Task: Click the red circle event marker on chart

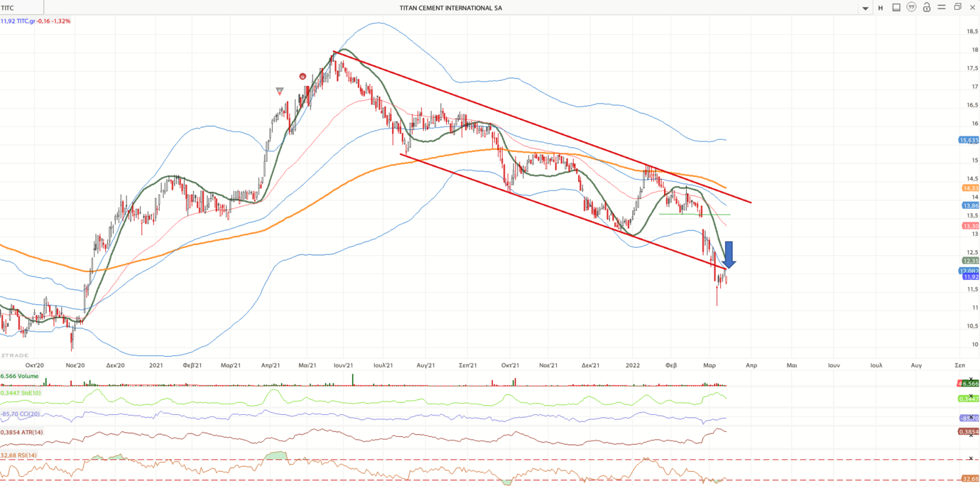Action: coord(303,77)
